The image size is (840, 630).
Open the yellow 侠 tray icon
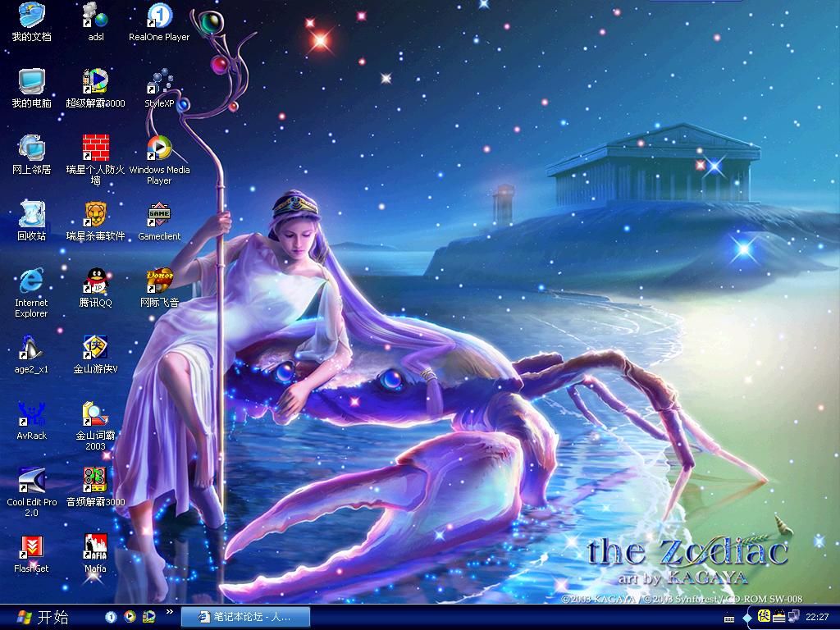point(764,616)
